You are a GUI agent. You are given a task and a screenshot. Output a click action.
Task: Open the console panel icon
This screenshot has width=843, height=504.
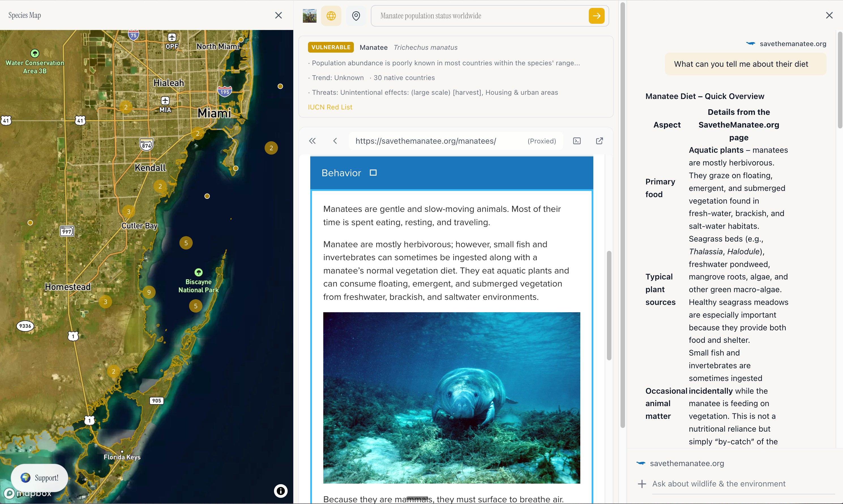point(577,141)
